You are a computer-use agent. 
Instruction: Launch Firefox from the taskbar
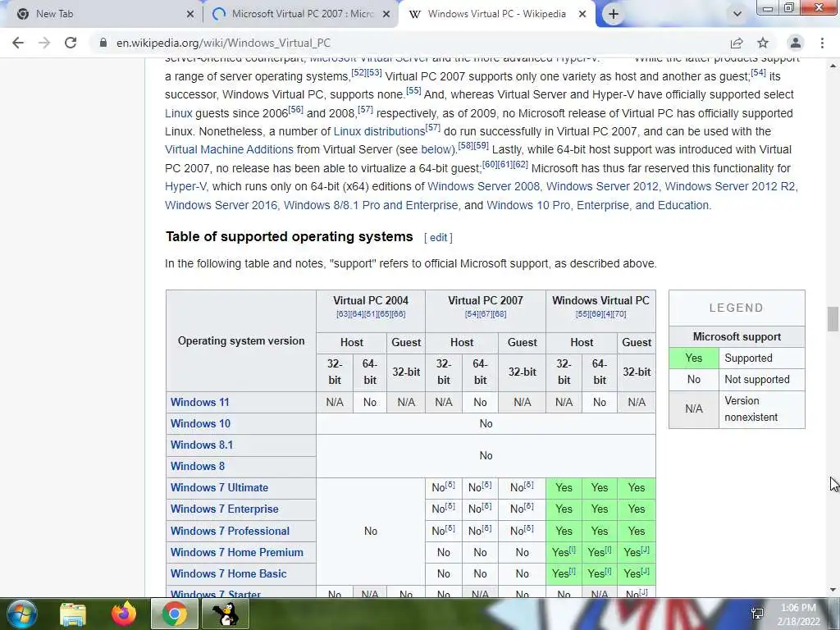124,614
